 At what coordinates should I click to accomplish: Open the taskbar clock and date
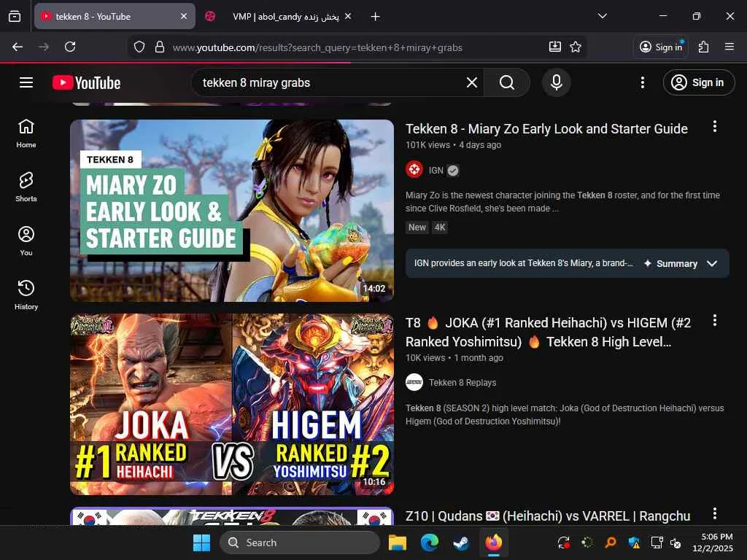click(713, 542)
